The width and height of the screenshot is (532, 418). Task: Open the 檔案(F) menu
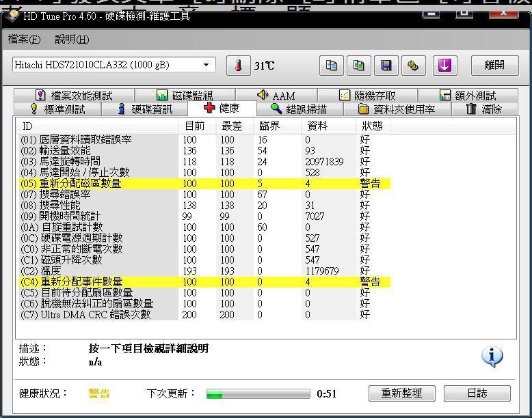pos(24,40)
